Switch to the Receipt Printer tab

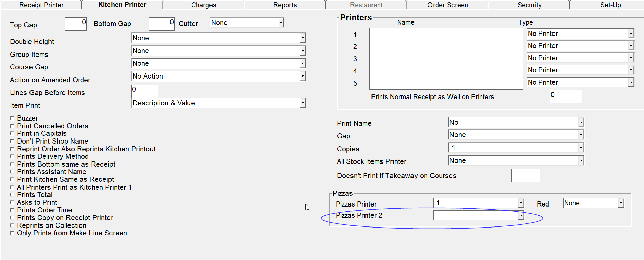tap(41, 5)
